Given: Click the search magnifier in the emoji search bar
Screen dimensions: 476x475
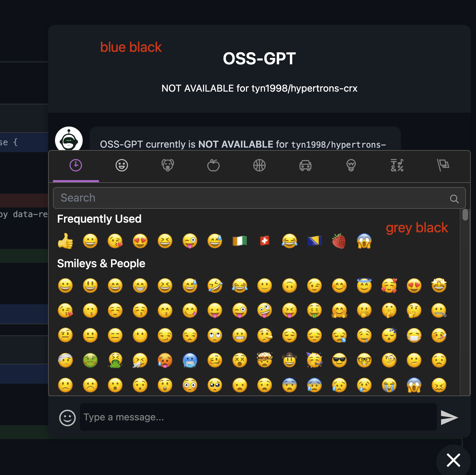Looking at the screenshot, I should (x=454, y=198).
